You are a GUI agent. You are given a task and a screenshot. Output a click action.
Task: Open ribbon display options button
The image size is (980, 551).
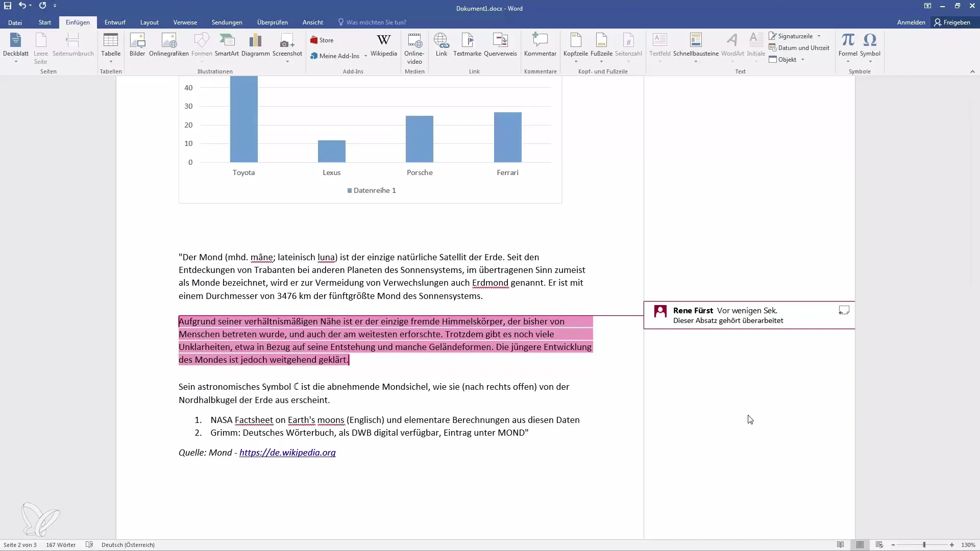point(927,6)
